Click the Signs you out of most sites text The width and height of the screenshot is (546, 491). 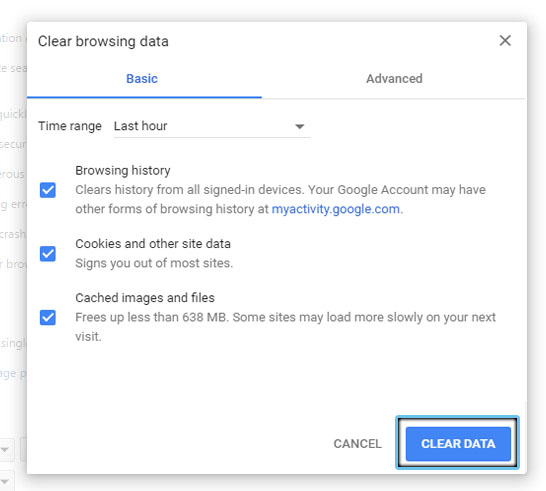tap(154, 263)
